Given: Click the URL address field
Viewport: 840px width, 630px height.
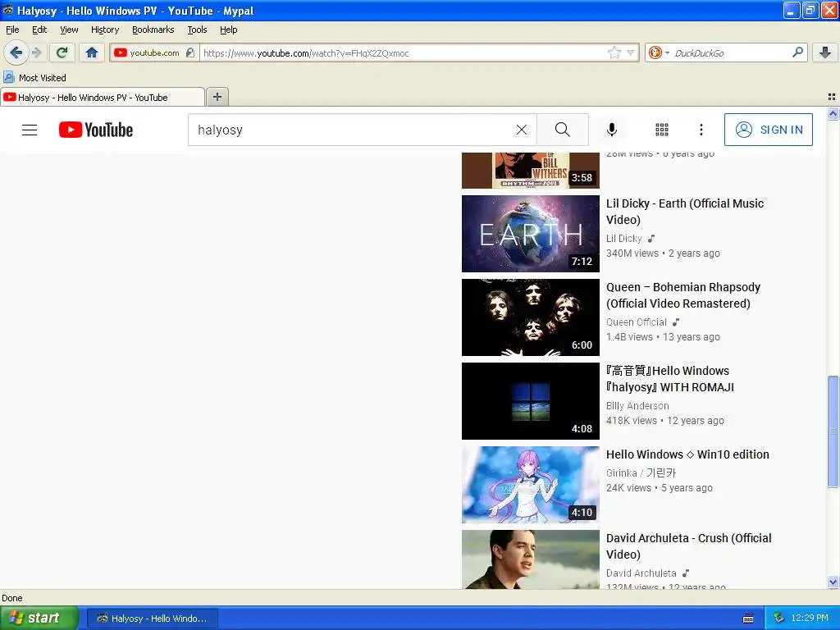Looking at the screenshot, I should (404, 52).
